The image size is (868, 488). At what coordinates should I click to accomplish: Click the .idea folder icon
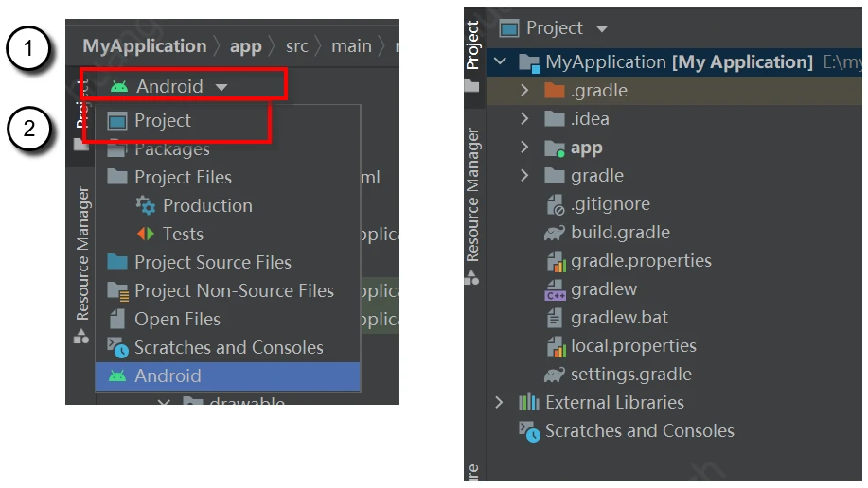555,118
